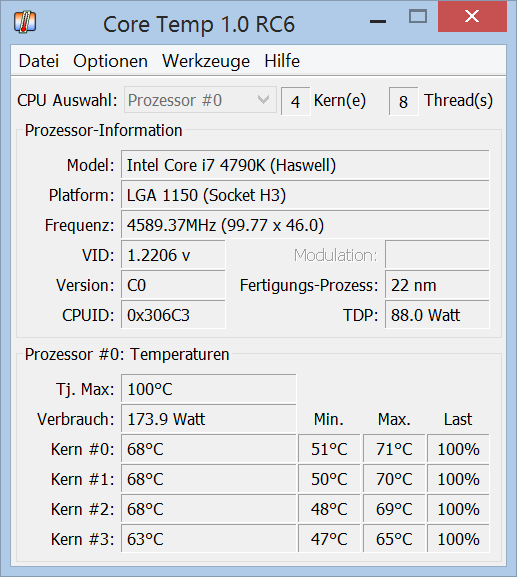
Task: Expand the Prozessor #0 CPU selection dropdown
Action: pyautogui.click(x=200, y=100)
